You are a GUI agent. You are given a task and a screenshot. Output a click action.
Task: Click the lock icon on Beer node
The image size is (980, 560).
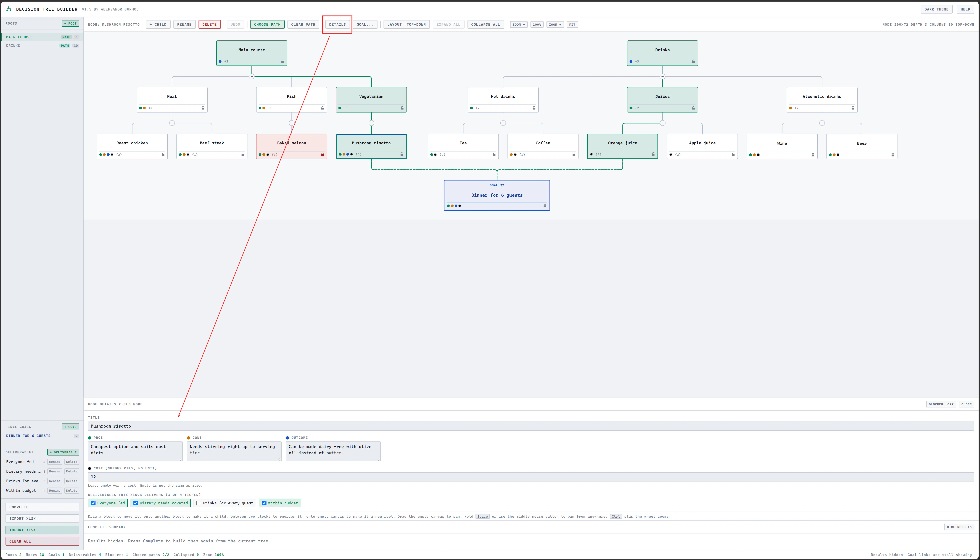tap(893, 155)
